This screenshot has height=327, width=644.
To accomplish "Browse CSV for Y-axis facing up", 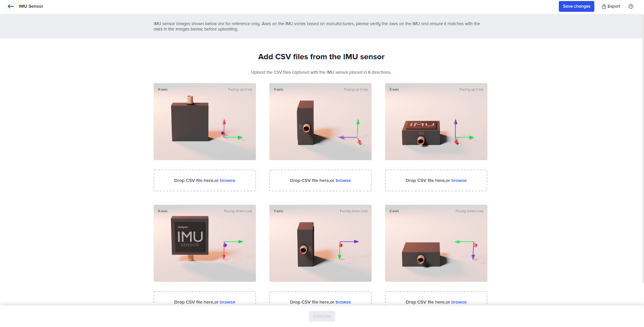I will (x=343, y=181).
